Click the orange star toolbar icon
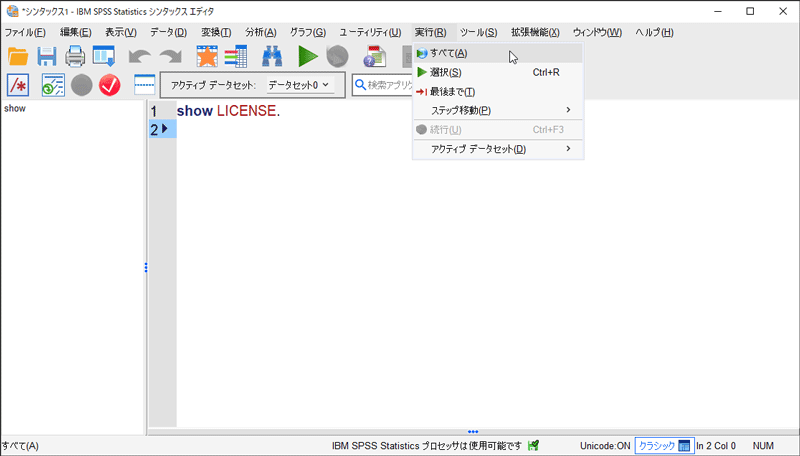 pos(207,57)
